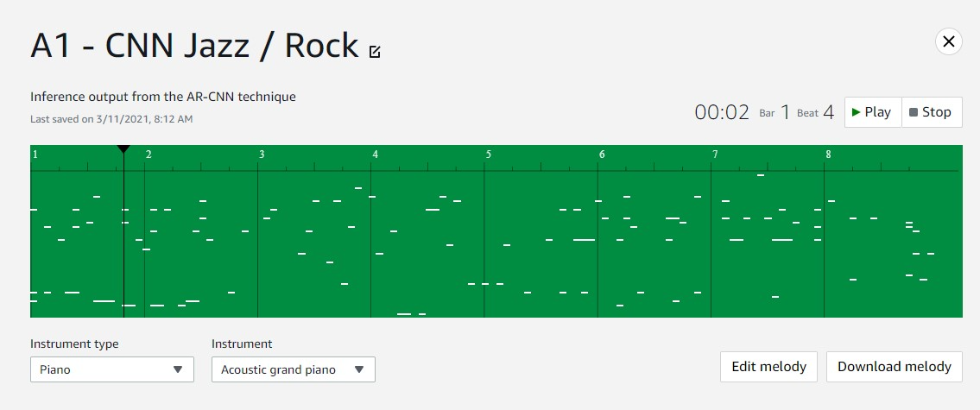Click the Instrument dropdown arrow
980x410 pixels.
(358, 369)
